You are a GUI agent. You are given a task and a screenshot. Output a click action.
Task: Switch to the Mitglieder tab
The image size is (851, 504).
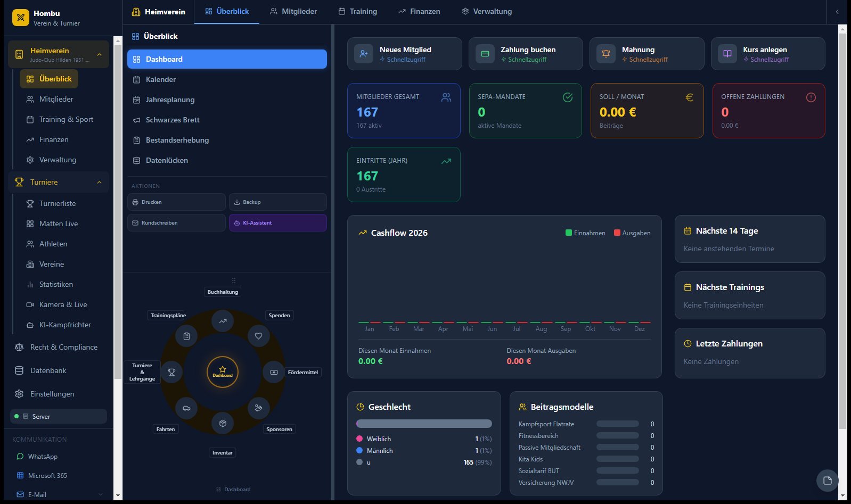tap(293, 12)
